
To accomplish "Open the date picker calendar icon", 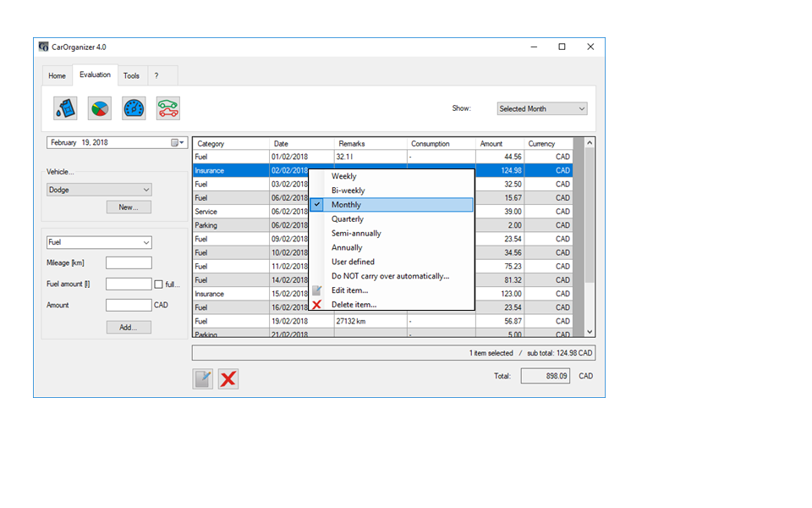I will click(x=178, y=143).
